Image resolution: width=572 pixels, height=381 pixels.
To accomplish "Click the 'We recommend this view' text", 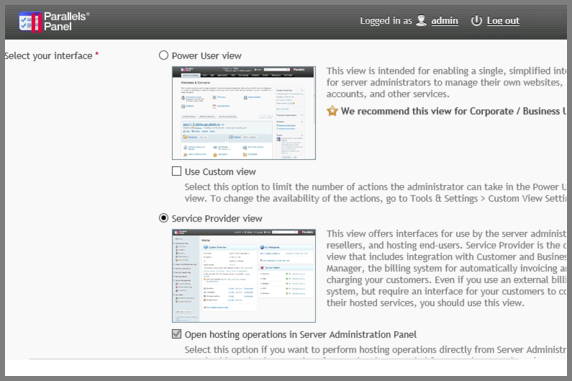I will tap(453, 111).
